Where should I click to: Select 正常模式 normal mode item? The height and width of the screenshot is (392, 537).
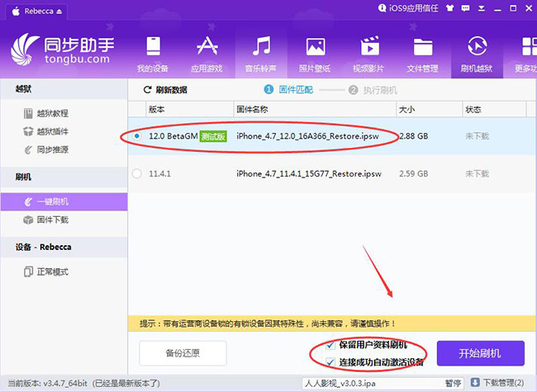point(46,272)
